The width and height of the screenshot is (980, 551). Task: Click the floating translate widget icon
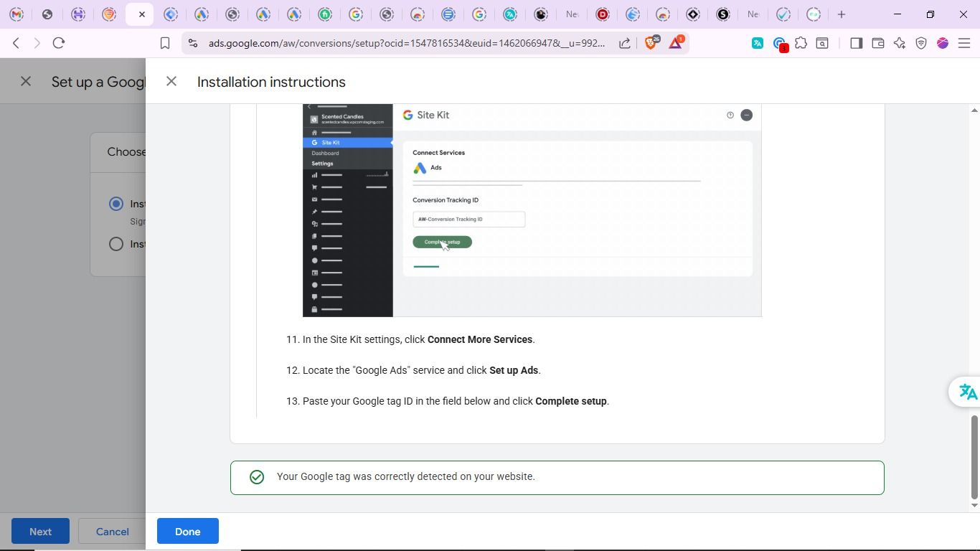[967, 392]
